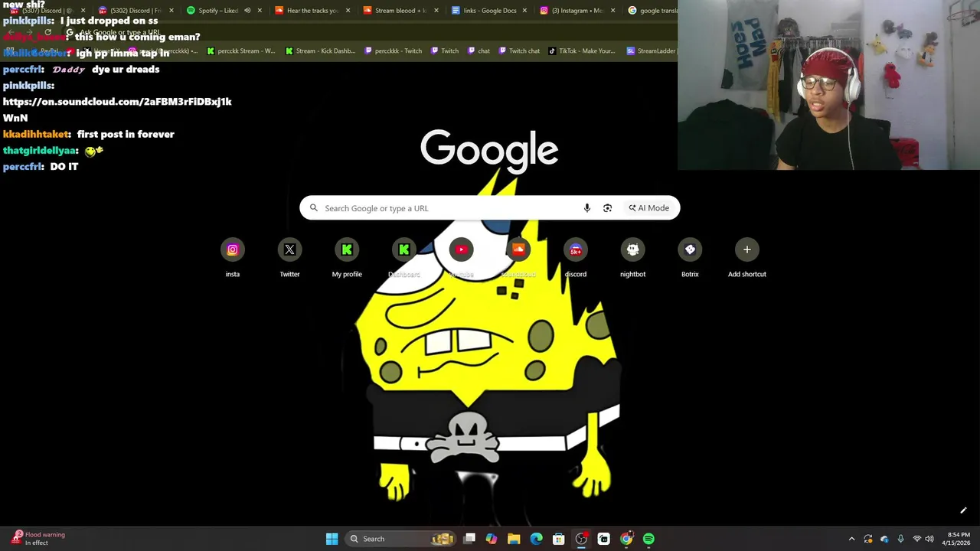Open the volume tray icon
This screenshot has height=551, width=980.
929,539
